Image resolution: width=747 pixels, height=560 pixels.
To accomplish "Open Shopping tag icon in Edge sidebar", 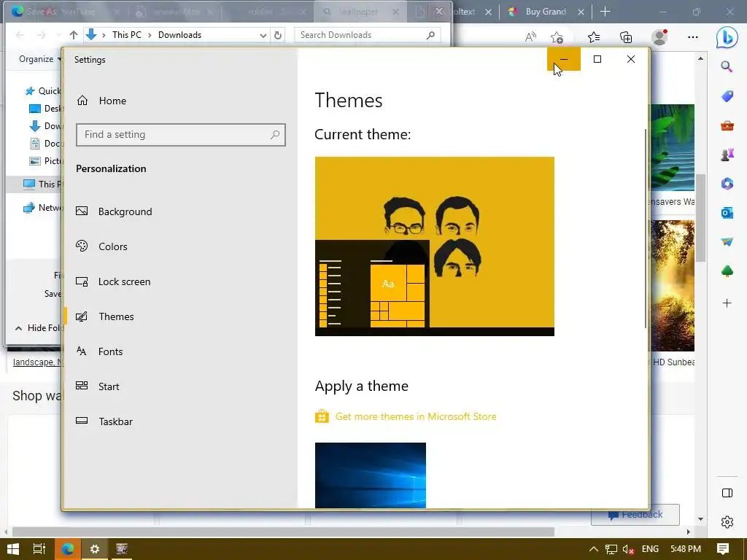I will 727,96.
